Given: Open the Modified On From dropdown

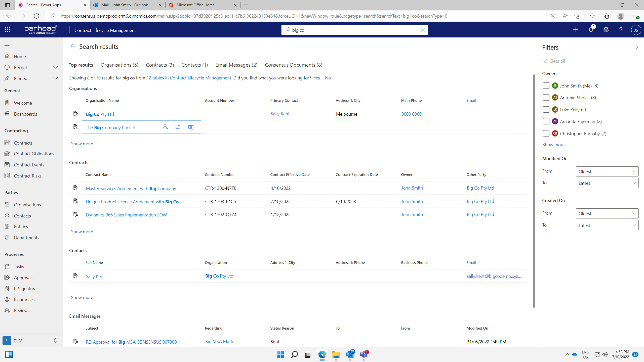Looking at the screenshot, I should pos(607,171).
